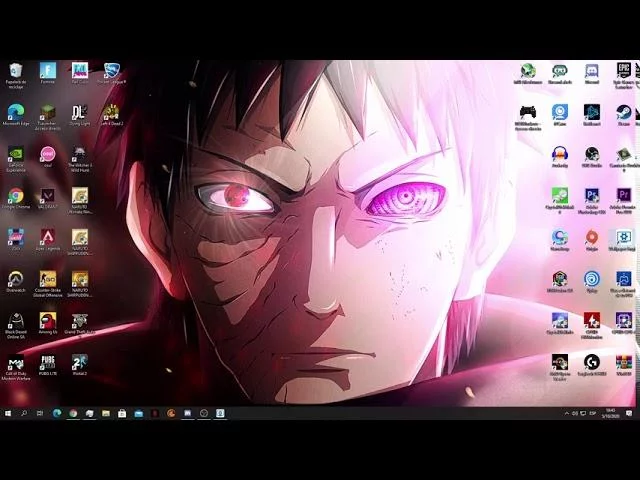Open the notification center icon
Image resolution: width=640 pixels, height=480 pixels.
629,413
